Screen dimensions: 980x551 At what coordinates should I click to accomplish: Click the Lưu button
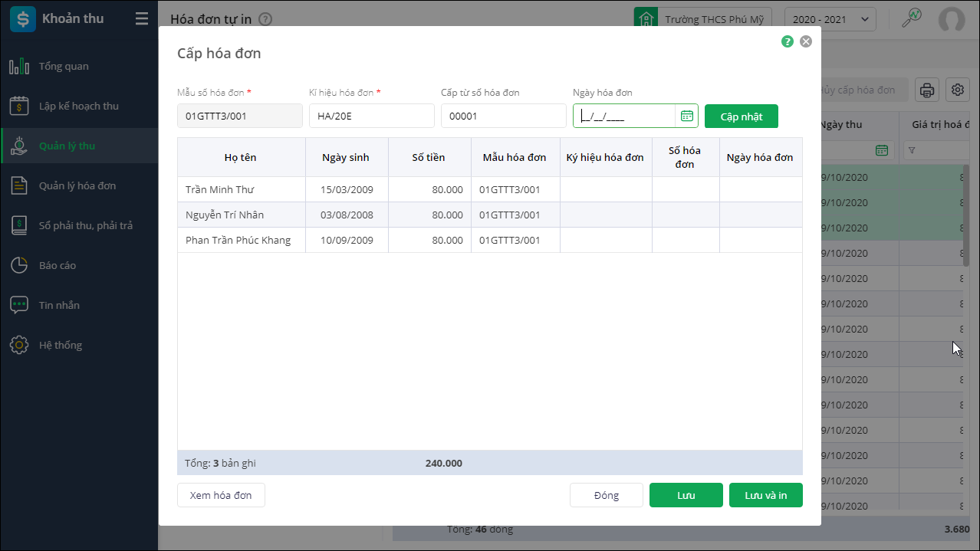[x=686, y=495]
